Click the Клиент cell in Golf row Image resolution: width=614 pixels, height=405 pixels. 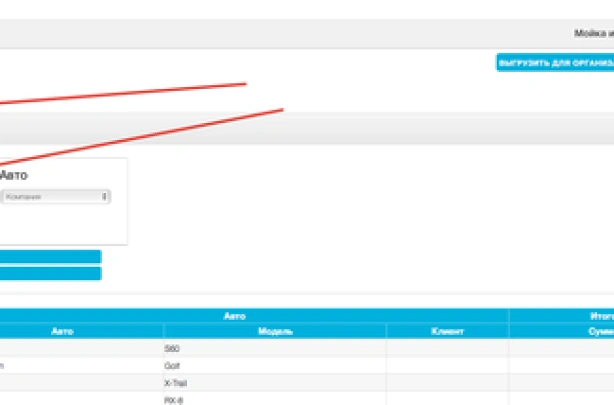pyautogui.click(x=447, y=365)
